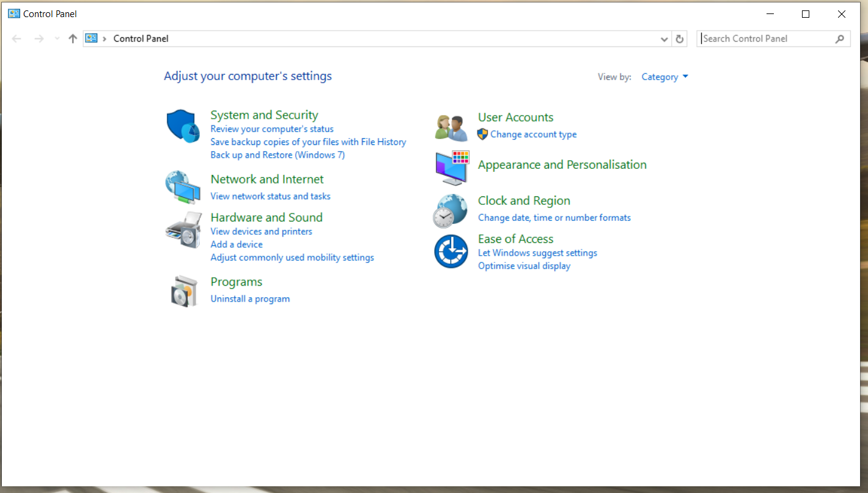868x493 pixels.
Task: Open the Programs category heading
Action: point(237,282)
